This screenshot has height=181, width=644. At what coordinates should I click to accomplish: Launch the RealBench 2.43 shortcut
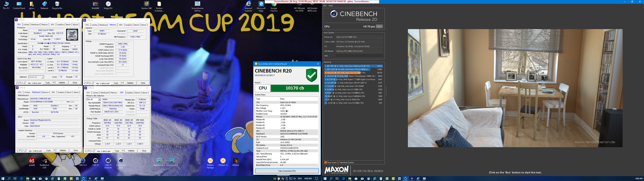click(44, 163)
